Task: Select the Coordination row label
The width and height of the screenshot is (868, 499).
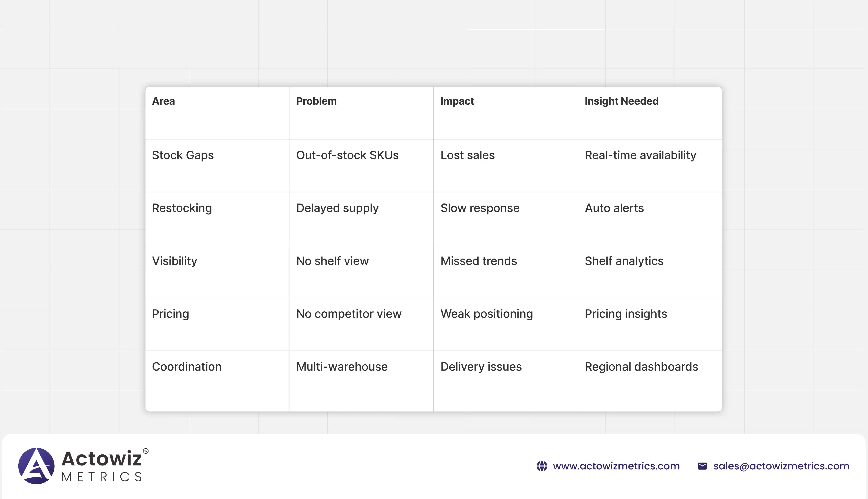Action: (187, 367)
